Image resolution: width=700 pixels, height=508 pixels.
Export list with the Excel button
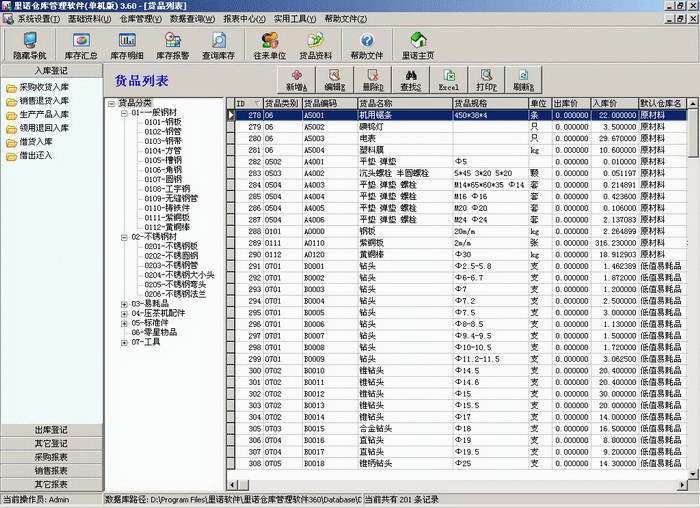(x=449, y=80)
